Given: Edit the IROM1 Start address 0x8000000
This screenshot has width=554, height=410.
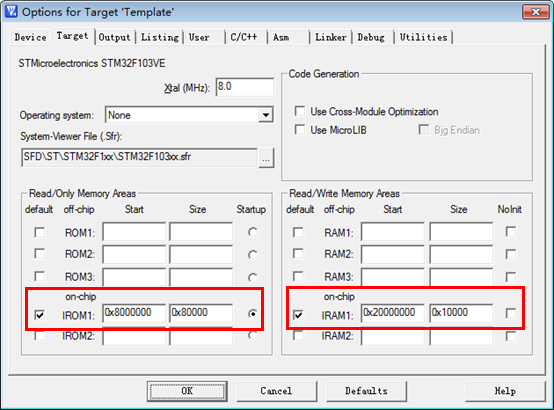Looking at the screenshot, I should coord(134,313).
